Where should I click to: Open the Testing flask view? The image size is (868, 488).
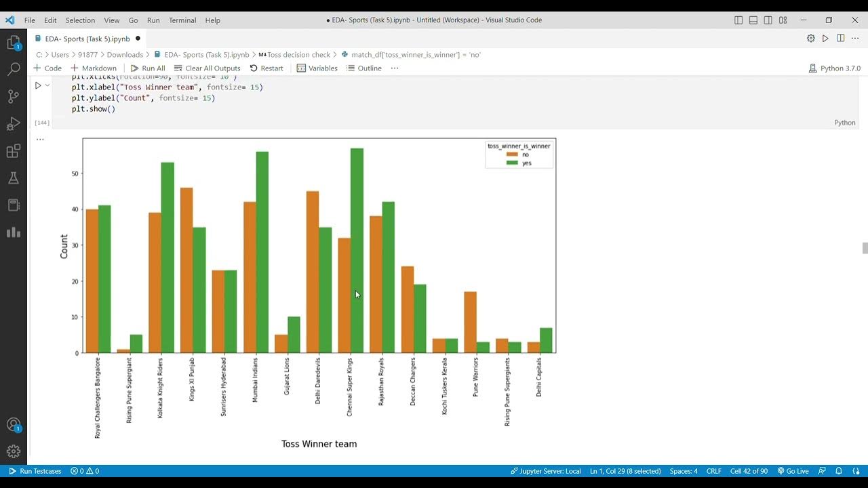14,178
